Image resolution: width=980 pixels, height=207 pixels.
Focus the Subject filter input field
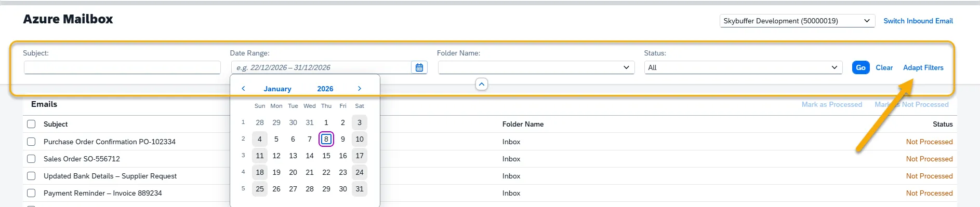[122, 67]
